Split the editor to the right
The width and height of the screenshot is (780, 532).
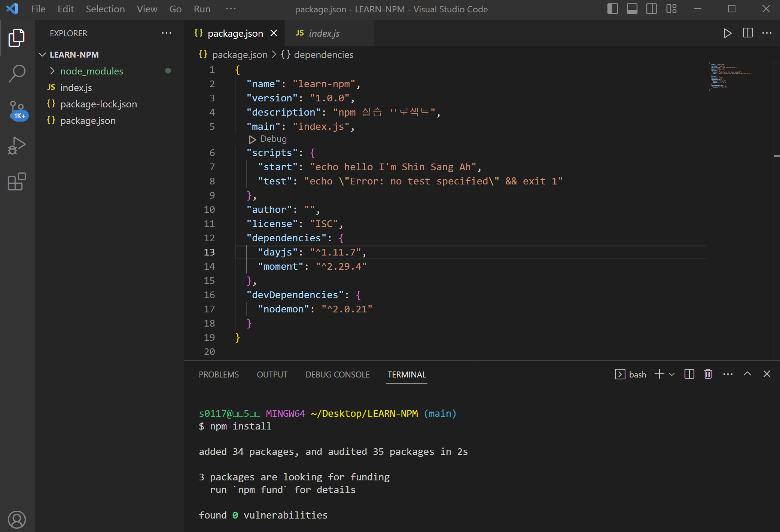pyautogui.click(x=747, y=33)
